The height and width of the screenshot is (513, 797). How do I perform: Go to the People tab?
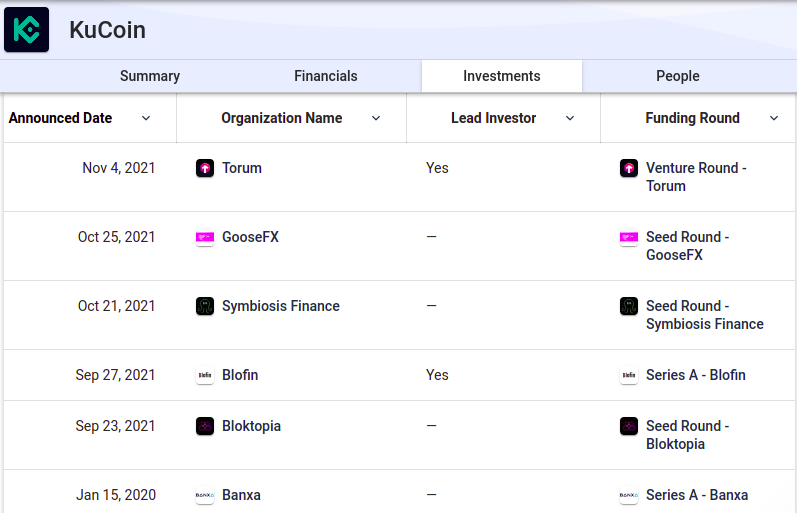(x=678, y=76)
